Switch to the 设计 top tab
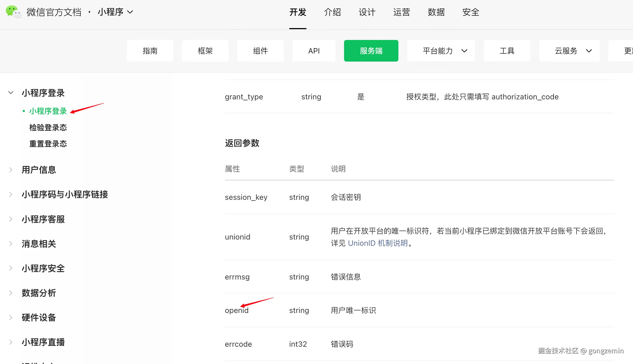The width and height of the screenshot is (633, 364). (367, 12)
